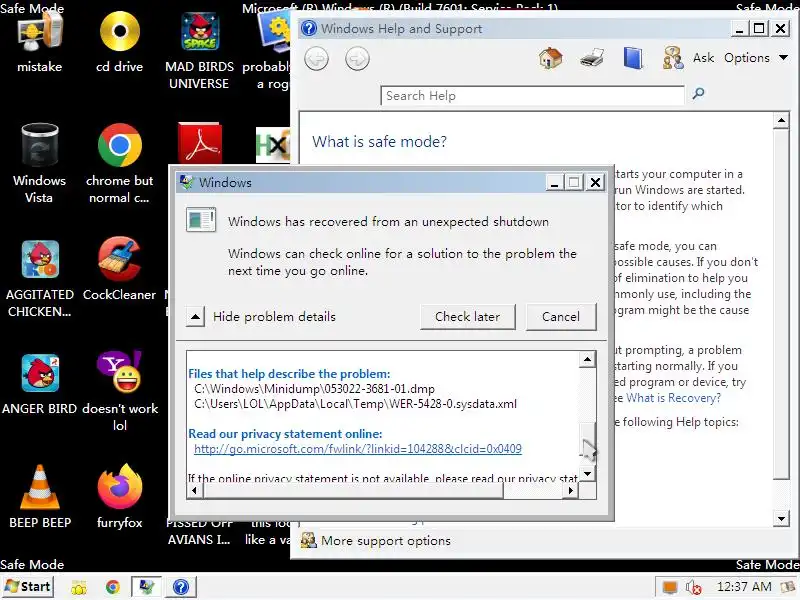Launch CockCleaner desktop shortcut
800x600 pixels.
coord(119,269)
